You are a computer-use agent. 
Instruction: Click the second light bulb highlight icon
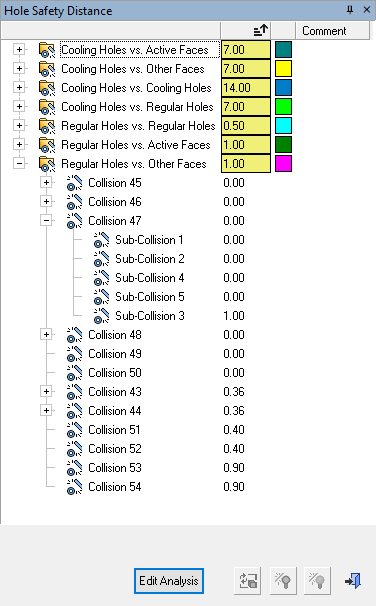[x=317, y=580]
